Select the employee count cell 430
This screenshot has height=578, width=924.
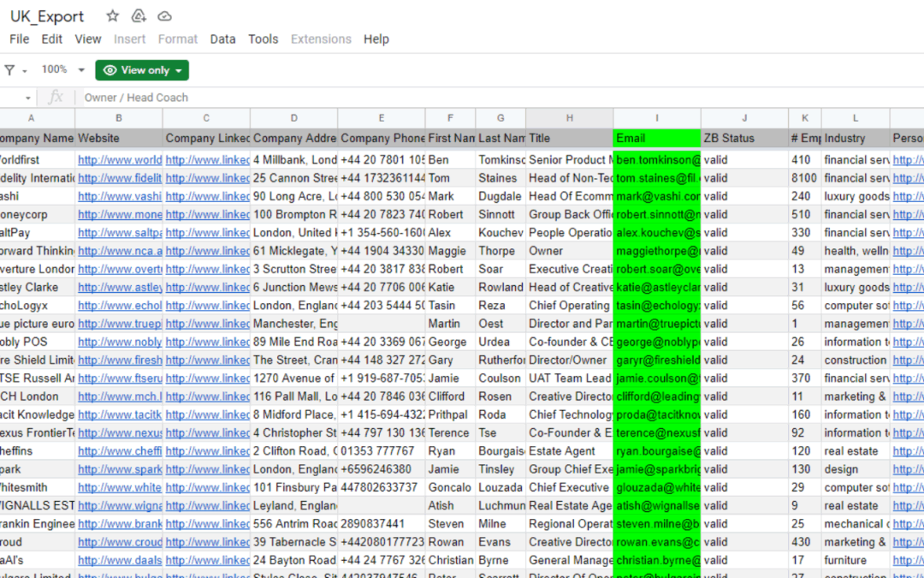(805, 542)
